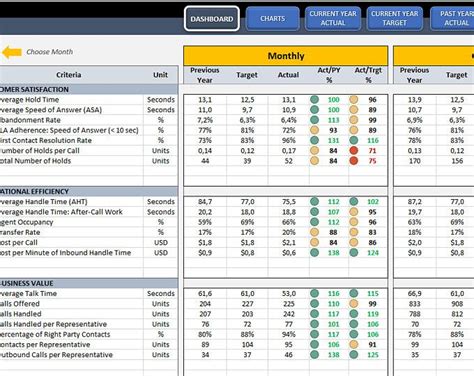The width and height of the screenshot is (474, 376).
Task: Click Calls Handled green Act/Trgt indicator
Action: pos(354,314)
